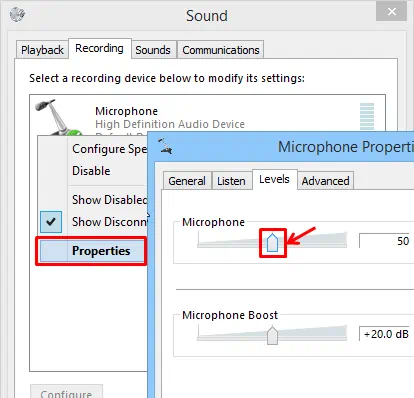Choose Disable from the context menu
414x398 pixels.
click(x=91, y=171)
